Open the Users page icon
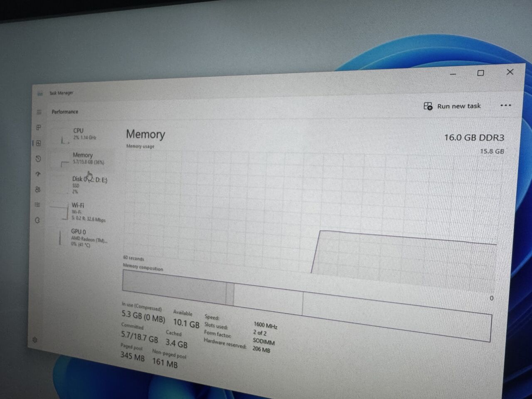This screenshot has width=532, height=399. point(38,190)
